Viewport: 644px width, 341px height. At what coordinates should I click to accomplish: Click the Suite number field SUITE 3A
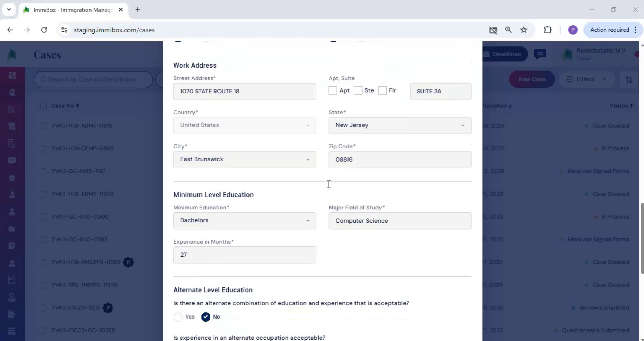coord(441,91)
